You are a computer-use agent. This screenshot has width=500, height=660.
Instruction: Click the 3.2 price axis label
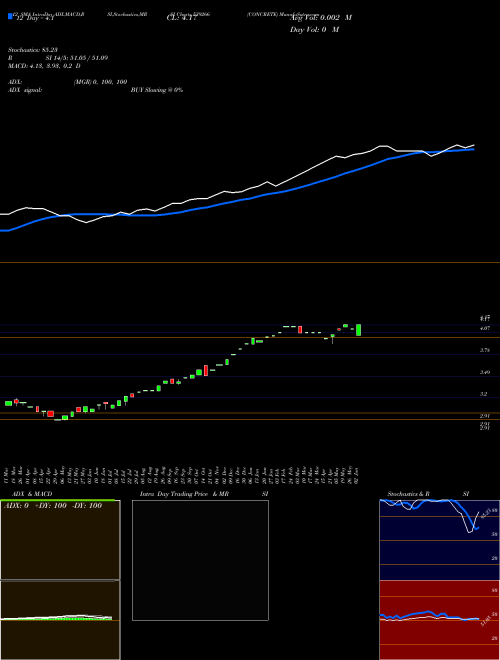coord(484,394)
